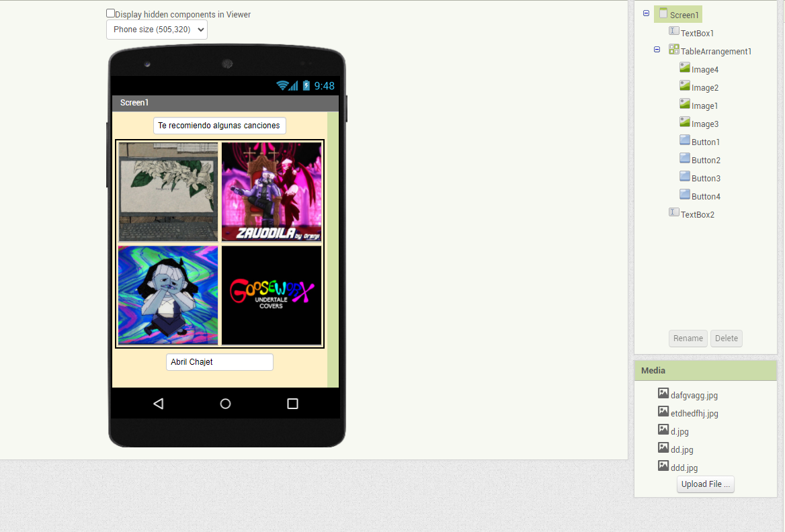Click the Upload File button
The width and height of the screenshot is (785, 532).
(x=706, y=484)
